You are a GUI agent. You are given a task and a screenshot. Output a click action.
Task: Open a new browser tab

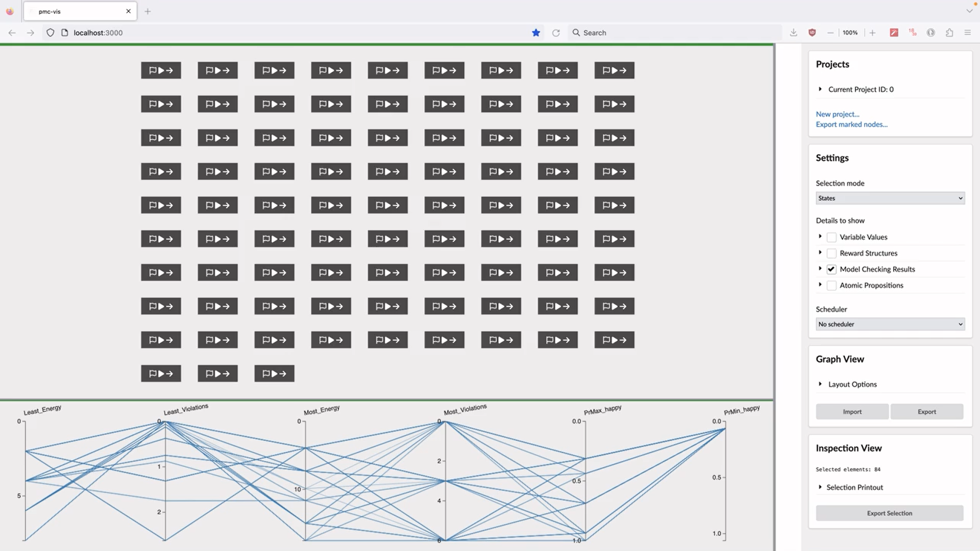coord(148,11)
